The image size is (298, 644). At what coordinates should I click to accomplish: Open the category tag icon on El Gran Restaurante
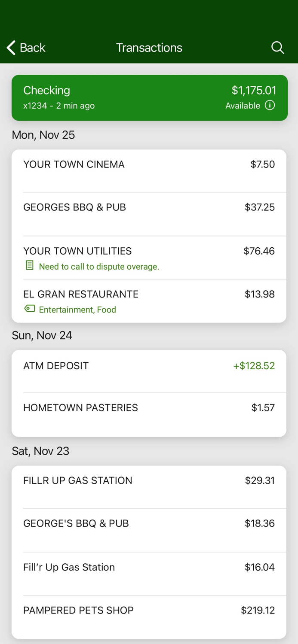[x=29, y=309]
